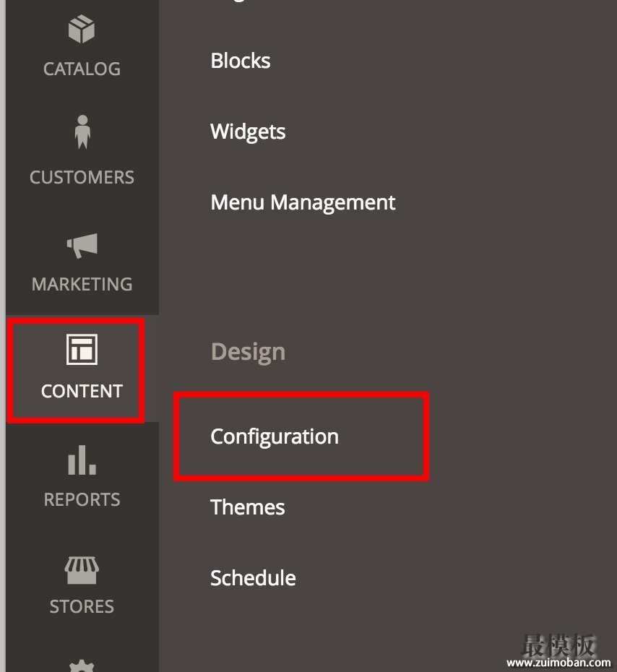The width and height of the screenshot is (617, 672).
Task: Click the Content layout icon
Action: pos(82,350)
